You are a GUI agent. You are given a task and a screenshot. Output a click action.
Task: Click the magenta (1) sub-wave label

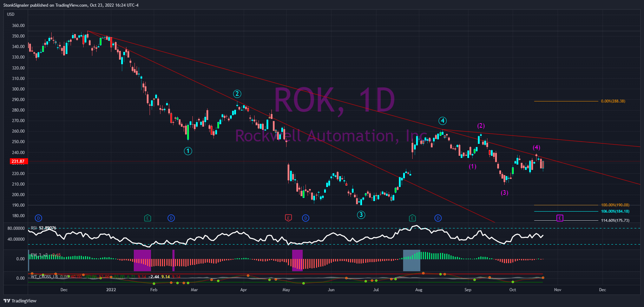[473, 167]
